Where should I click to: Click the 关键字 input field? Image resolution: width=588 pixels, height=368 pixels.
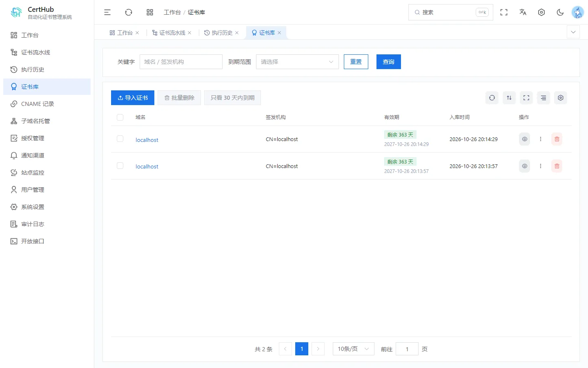tap(181, 62)
